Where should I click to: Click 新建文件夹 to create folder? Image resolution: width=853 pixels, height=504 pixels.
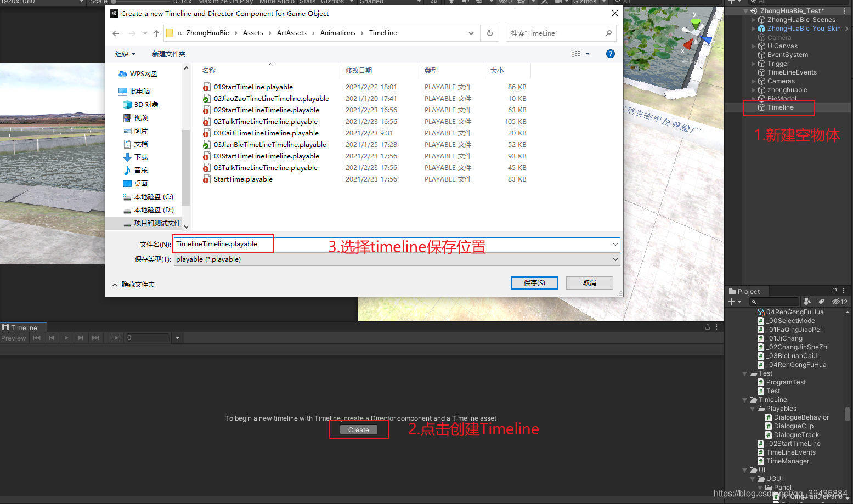click(169, 54)
